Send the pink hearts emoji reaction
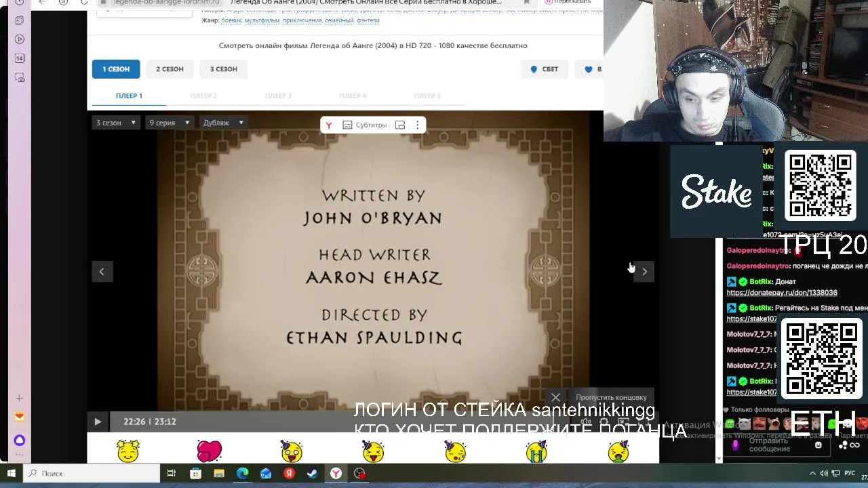 tap(210, 451)
